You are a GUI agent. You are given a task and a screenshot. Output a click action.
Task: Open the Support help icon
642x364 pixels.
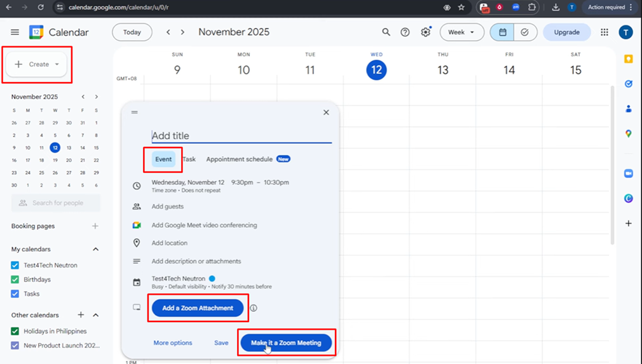click(405, 32)
